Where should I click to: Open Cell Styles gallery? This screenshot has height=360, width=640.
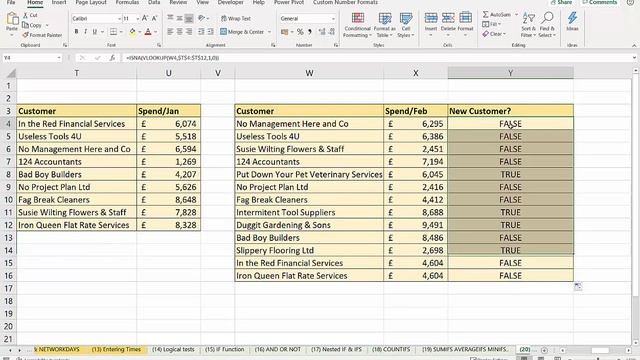[x=406, y=24]
